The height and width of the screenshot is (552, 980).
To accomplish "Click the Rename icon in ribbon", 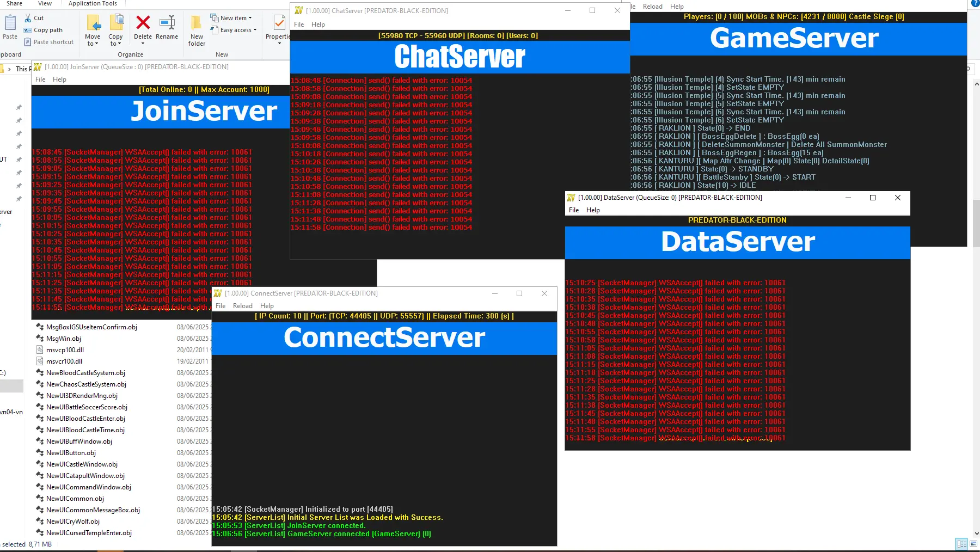I will (167, 23).
